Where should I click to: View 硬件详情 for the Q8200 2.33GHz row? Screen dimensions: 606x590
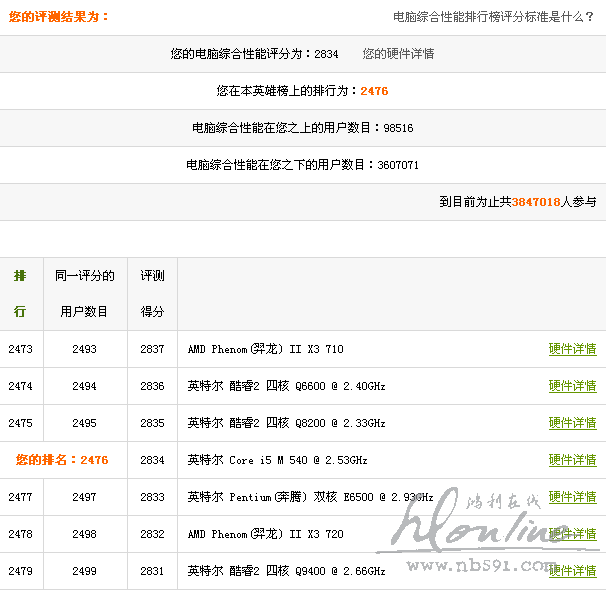[x=572, y=423]
